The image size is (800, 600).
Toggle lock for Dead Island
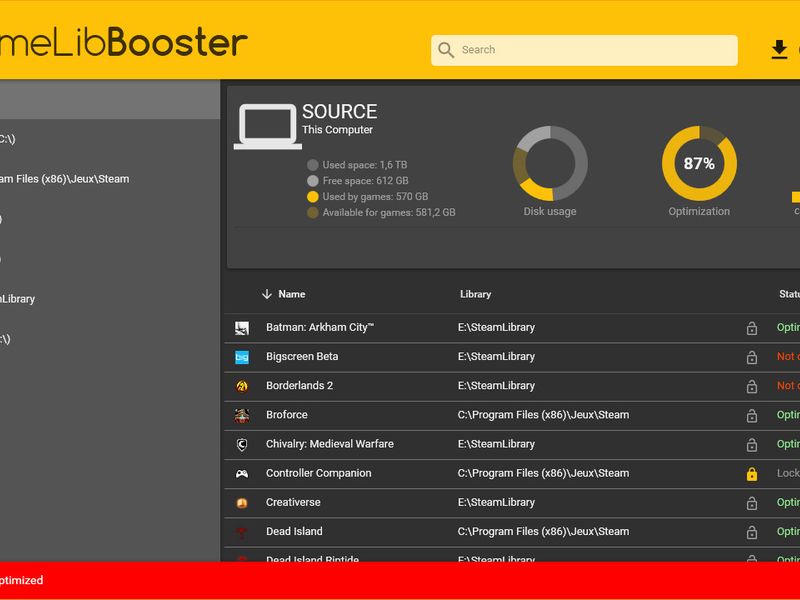click(752, 532)
